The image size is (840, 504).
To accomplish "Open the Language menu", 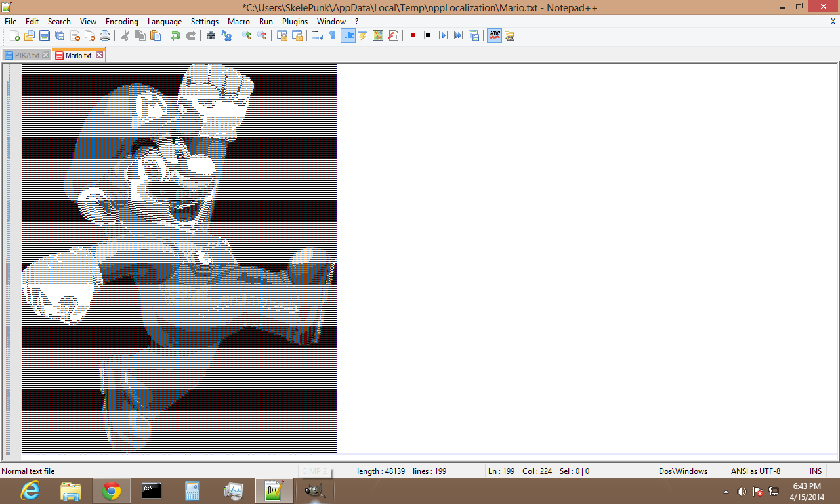I will click(x=165, y=22).
